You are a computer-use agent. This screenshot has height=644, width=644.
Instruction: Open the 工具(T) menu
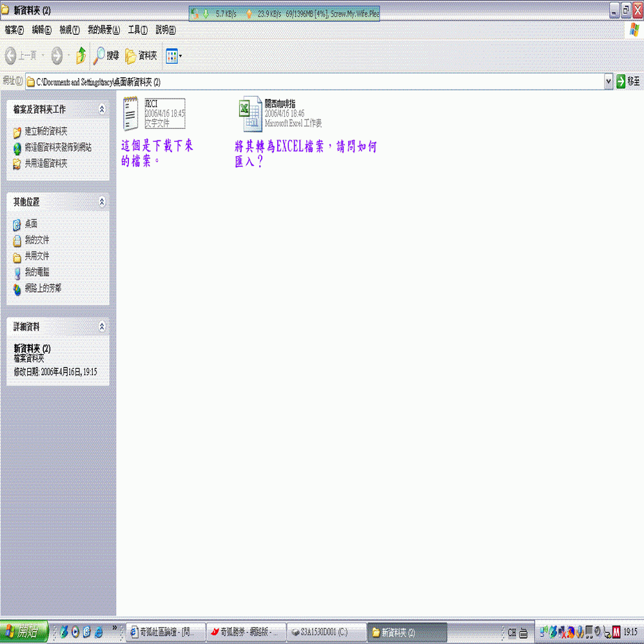tap(137, 30)
